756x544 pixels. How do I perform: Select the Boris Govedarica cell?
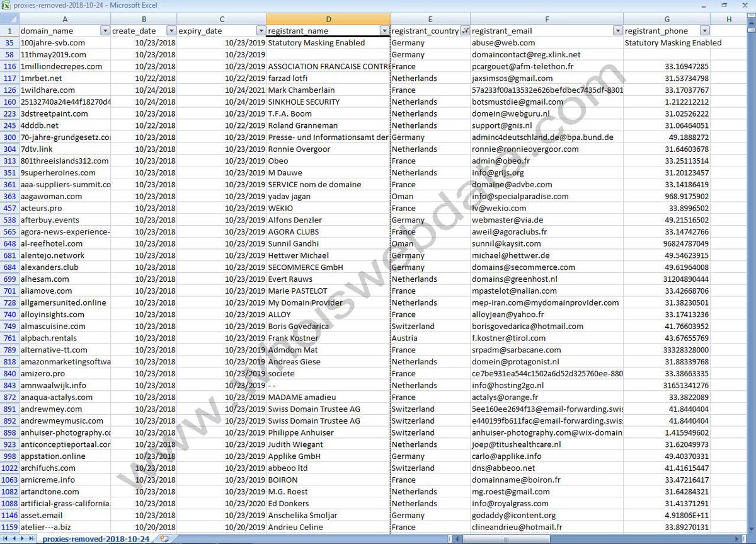[x=328, y=327]
